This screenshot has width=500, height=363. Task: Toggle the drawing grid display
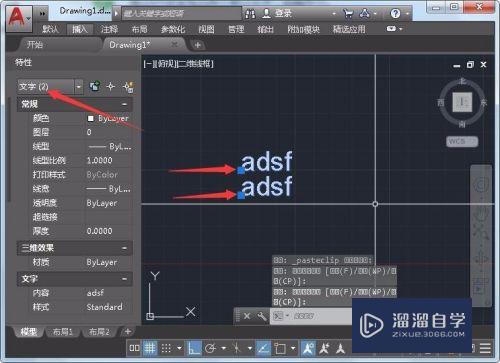pos(150,348)
